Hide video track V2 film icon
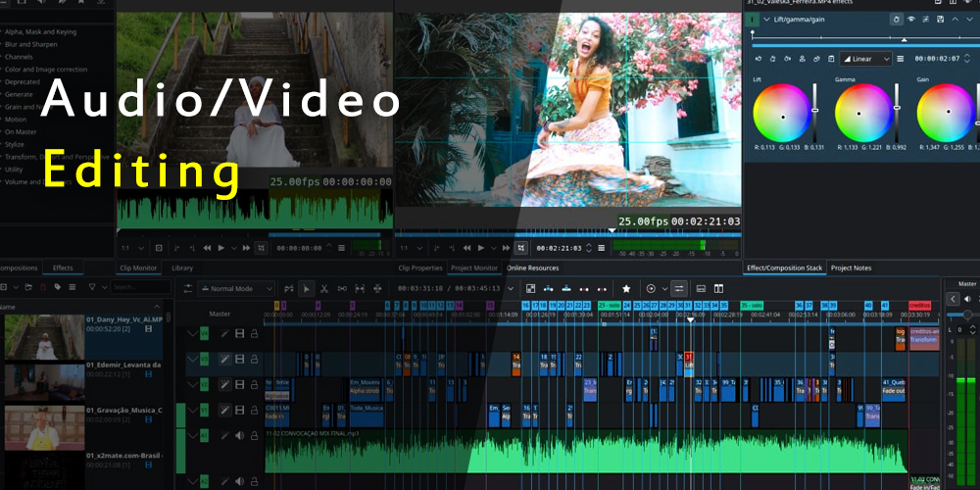The image size is (980, 490). [239, 385]
